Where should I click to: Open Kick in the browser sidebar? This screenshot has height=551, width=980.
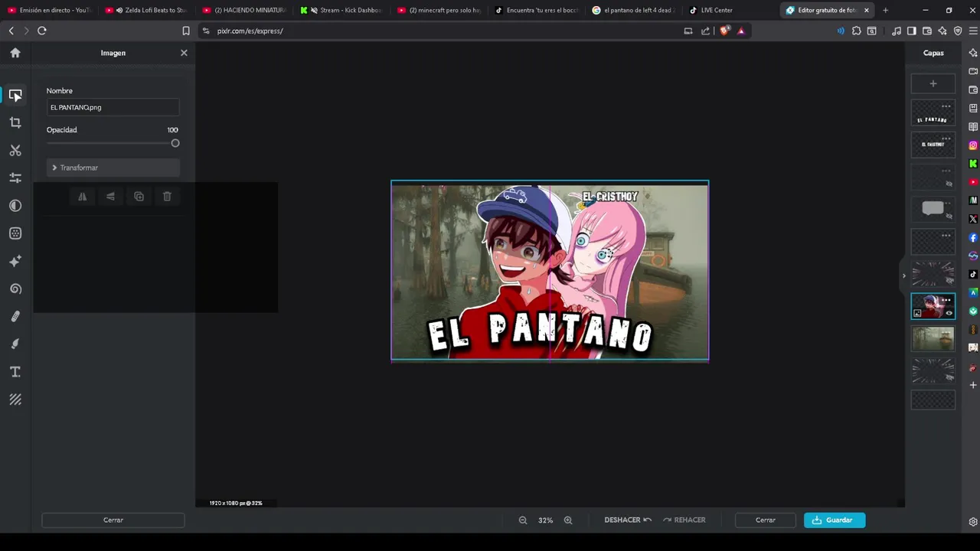tap(973, 164)
